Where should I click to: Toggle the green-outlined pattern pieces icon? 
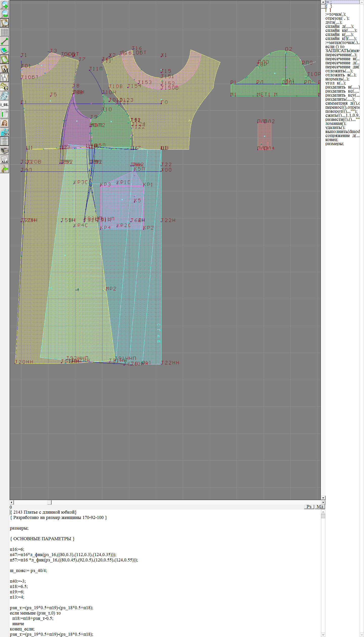5,59
